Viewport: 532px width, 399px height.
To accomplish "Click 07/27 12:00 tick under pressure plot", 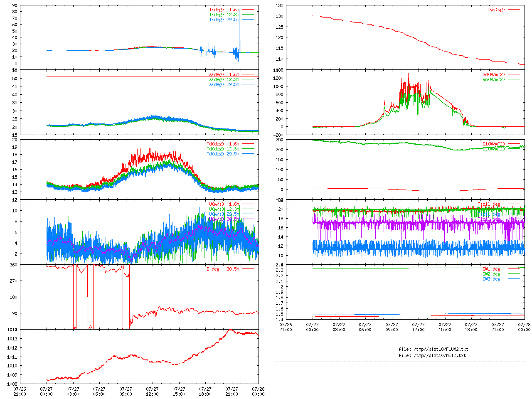I will [152, 392].
